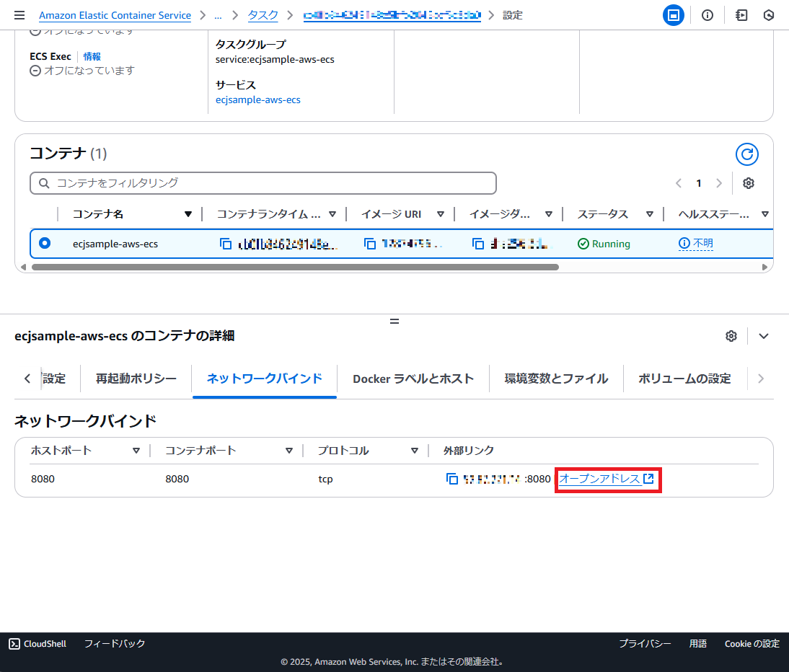This screenshot has height=672, width=789.
Task: Open 用語 footer link
Action: tap(697, 644)
